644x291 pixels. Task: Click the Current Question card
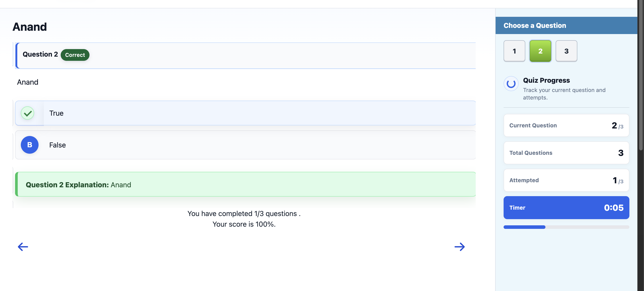click(566, 125)
